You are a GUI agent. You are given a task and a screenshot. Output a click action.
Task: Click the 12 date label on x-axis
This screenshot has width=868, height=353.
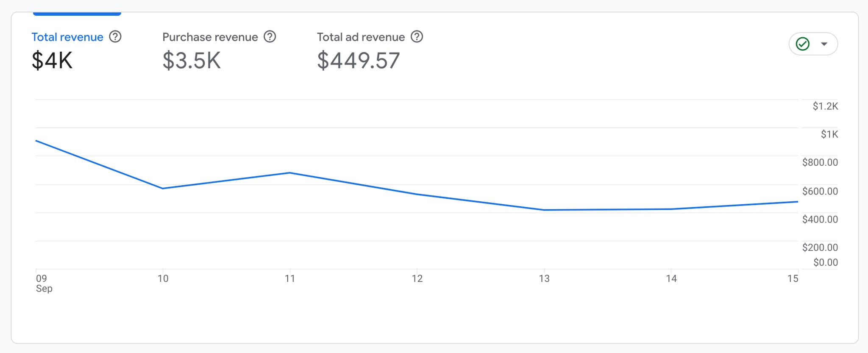pos(417,278)
